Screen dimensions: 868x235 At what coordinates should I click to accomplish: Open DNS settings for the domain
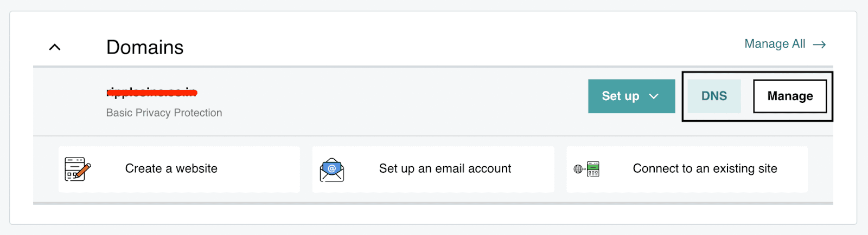[x=714, y=96]
